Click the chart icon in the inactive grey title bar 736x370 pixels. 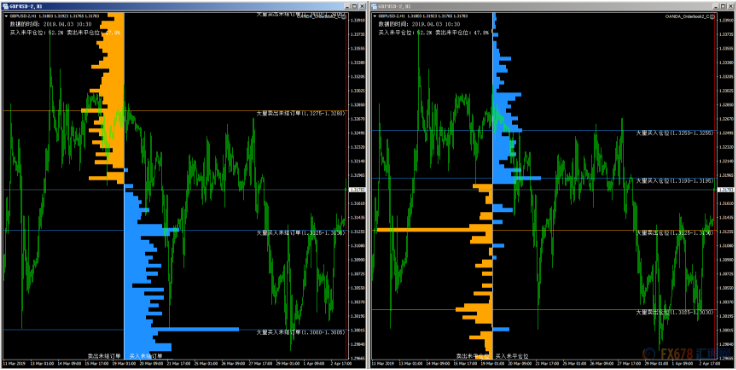pyautogui.click(x=375, y=7)
